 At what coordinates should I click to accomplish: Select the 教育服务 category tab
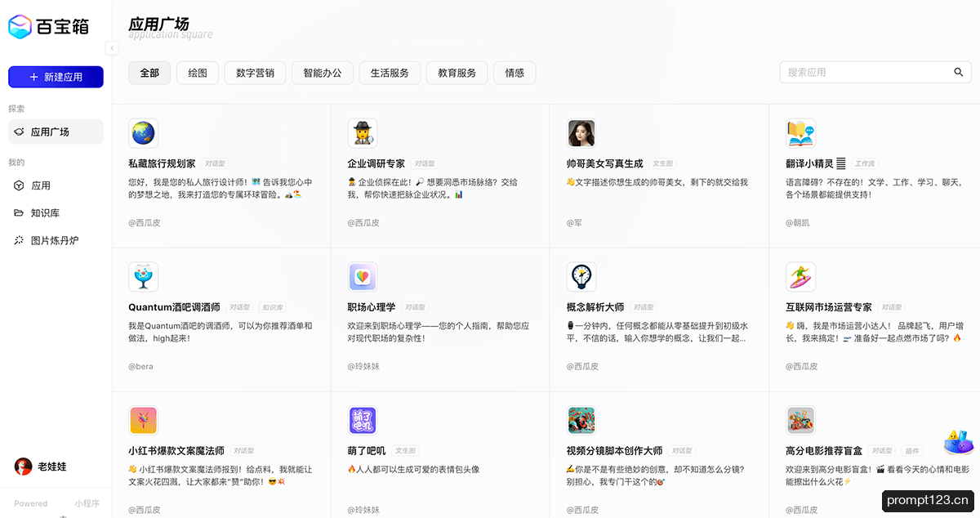click(457, 73)
